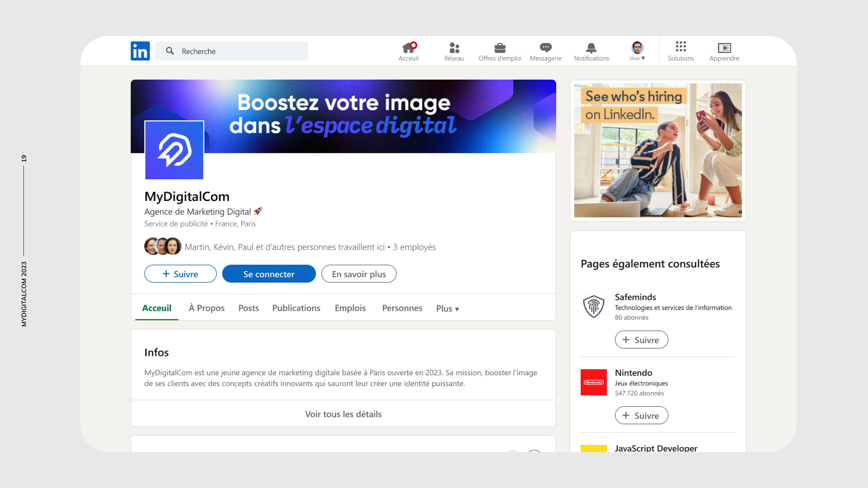Screen dimensions: 868x488
Task: Open Offres d'emploi briefcase icon
Action: 500,48
